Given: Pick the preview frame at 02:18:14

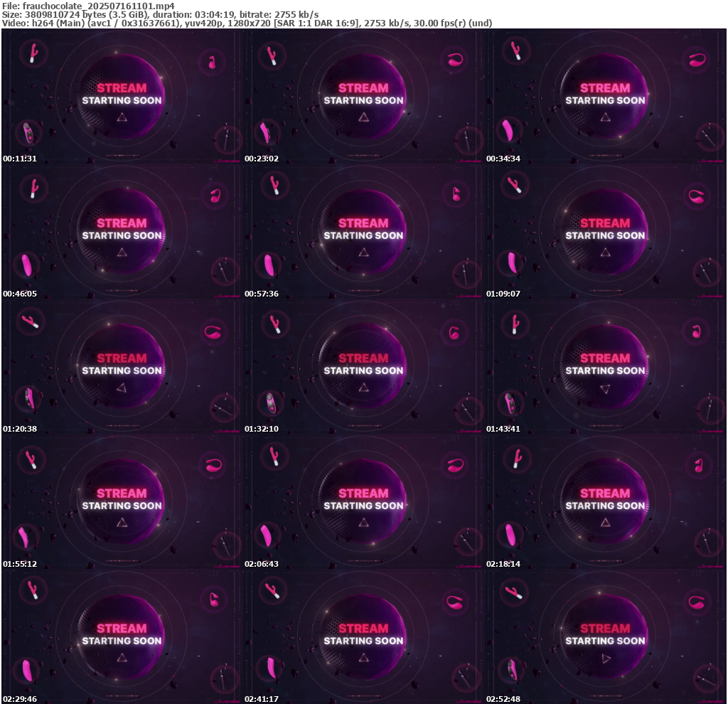Looking at the screenshot, I should click(606, 501).
